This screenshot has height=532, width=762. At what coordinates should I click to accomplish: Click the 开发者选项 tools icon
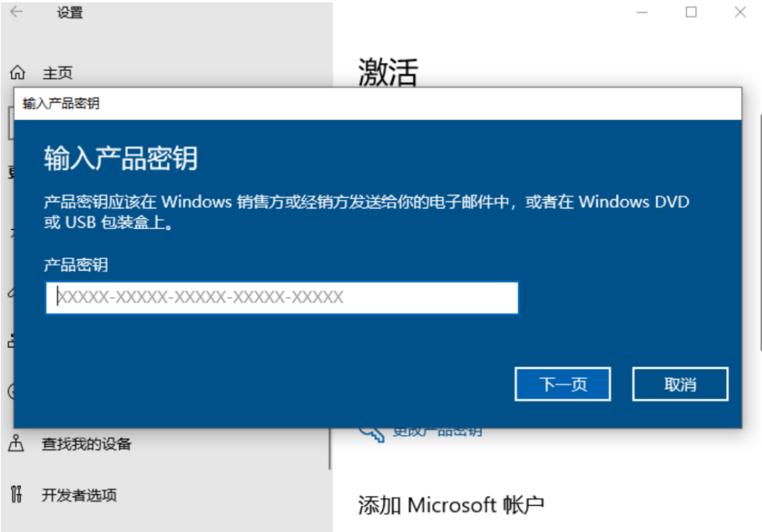(x=16, y=494)
